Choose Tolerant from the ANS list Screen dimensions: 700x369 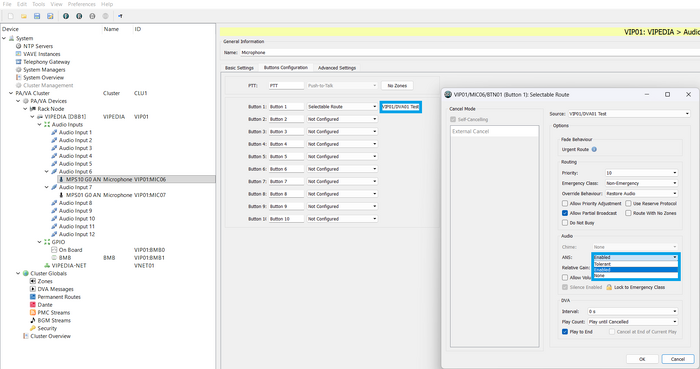[x=636, y=264]
